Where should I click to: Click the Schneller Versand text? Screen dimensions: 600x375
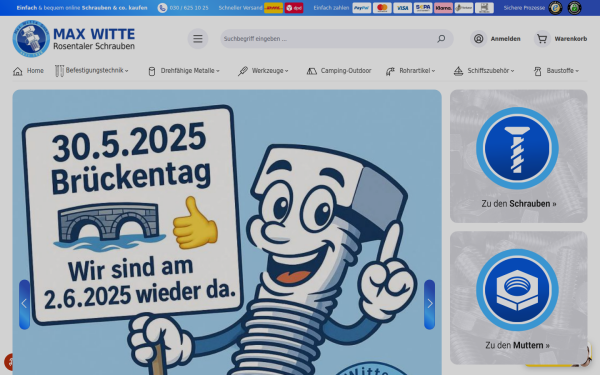point(241,8)
